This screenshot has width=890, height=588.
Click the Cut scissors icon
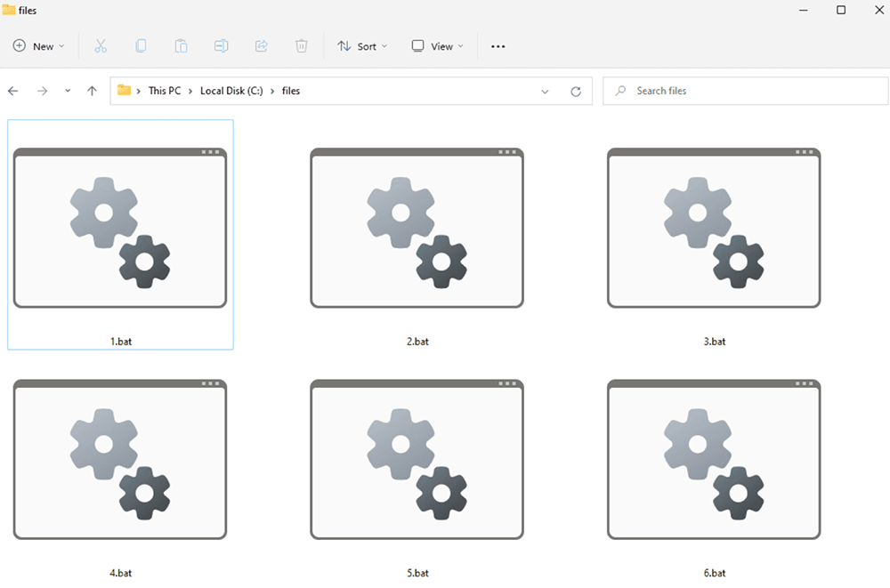101,46
